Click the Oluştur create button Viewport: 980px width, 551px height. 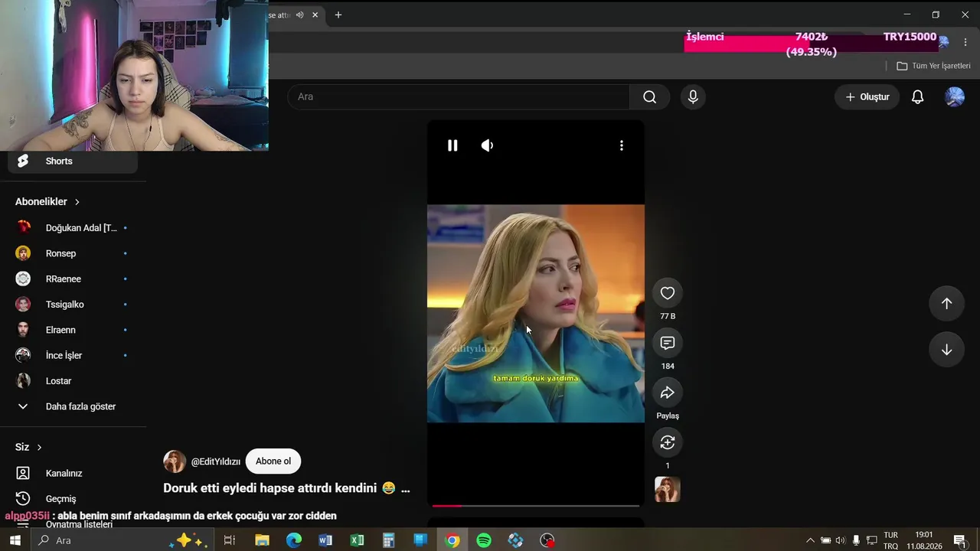click(x=867, y=96)
